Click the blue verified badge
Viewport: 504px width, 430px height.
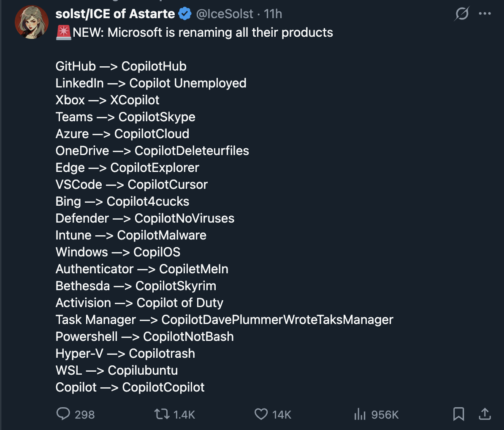click(x=185, y=14)
